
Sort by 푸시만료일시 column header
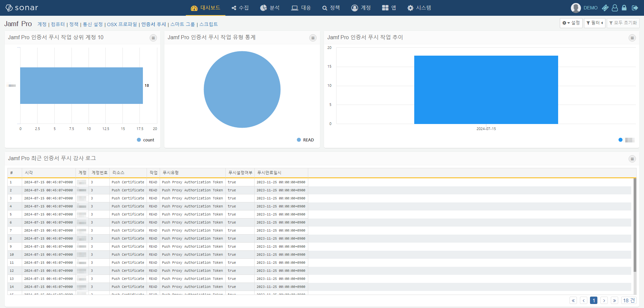(x=281, y=173)
